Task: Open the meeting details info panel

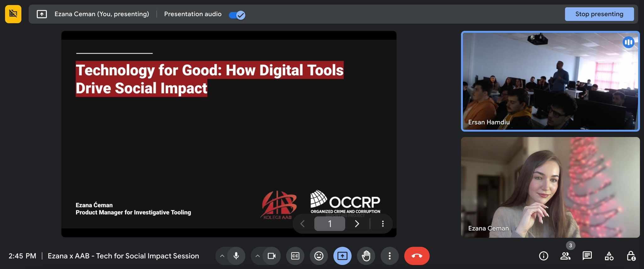Action: point(544,256)
